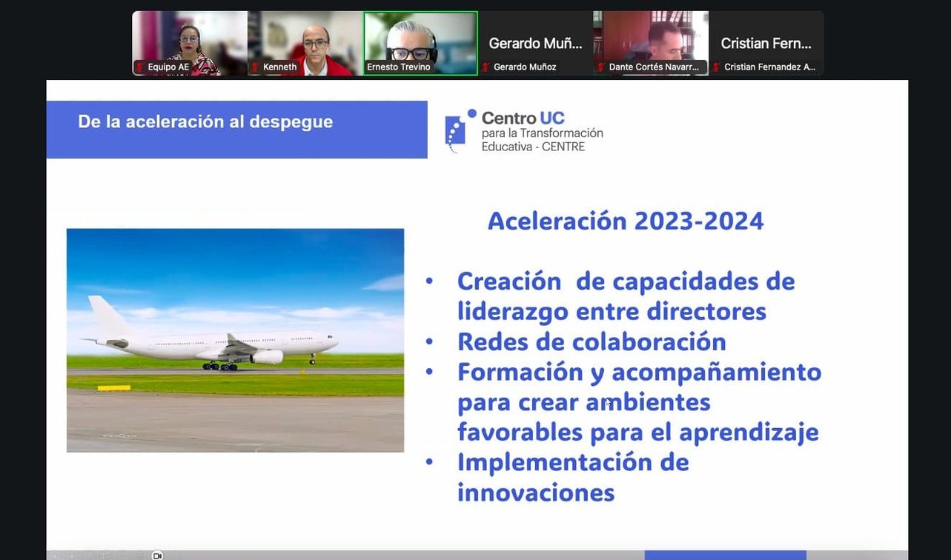Click the 'Ernesto Trevino' name label

click(399, 67)
